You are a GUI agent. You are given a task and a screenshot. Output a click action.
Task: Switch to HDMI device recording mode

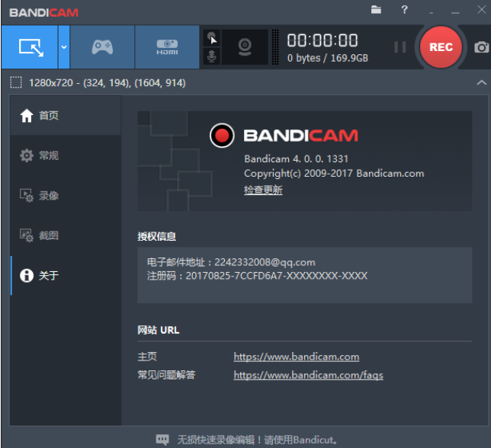point(167,47)
